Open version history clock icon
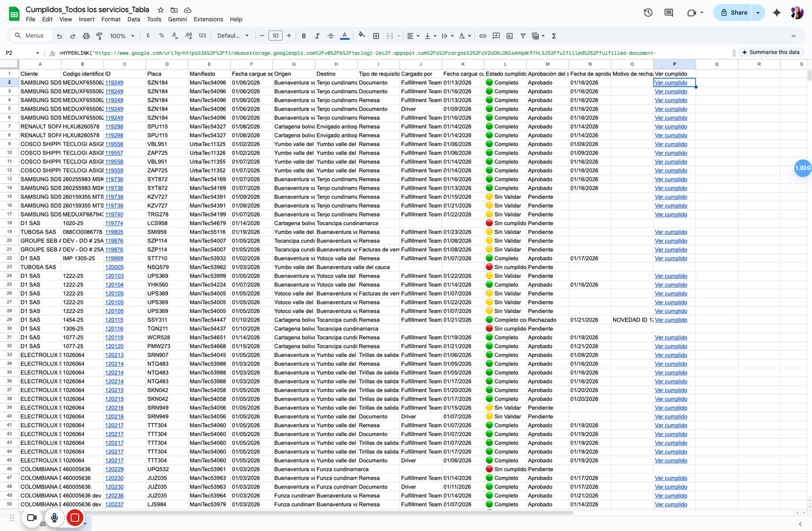 point(648,13)
